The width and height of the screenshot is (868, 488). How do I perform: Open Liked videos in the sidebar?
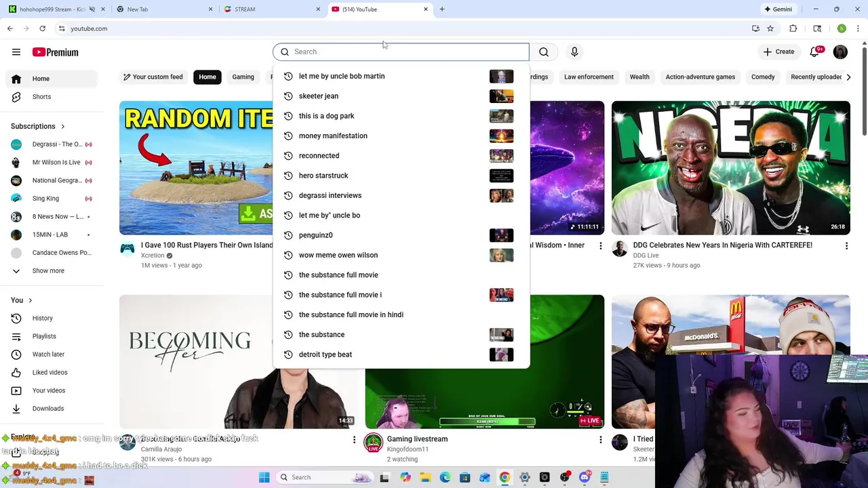click(x=52, y=372)
